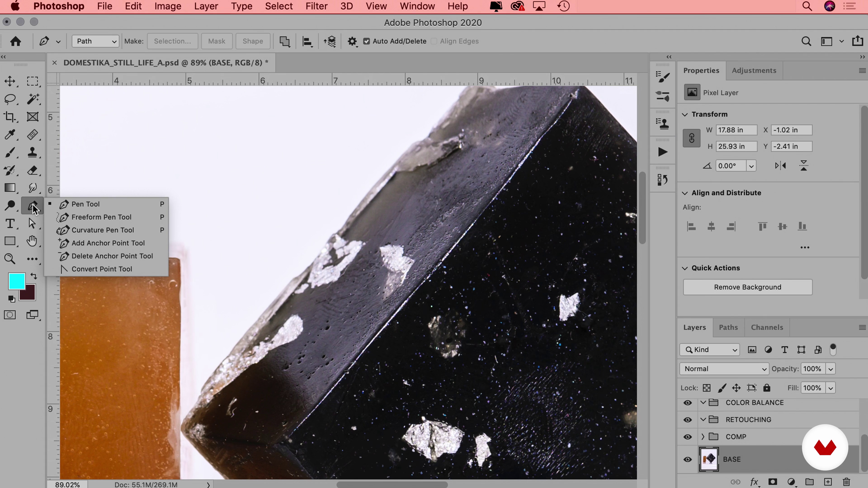
Task: Select the Path Selection tool
Action: coord(32,223)
